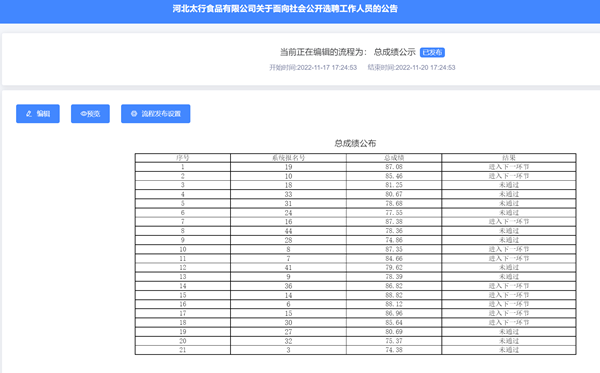Click 进入下一环节 in the 88.82 row
The image size is (600, 373).
click(x=509, y=295)
